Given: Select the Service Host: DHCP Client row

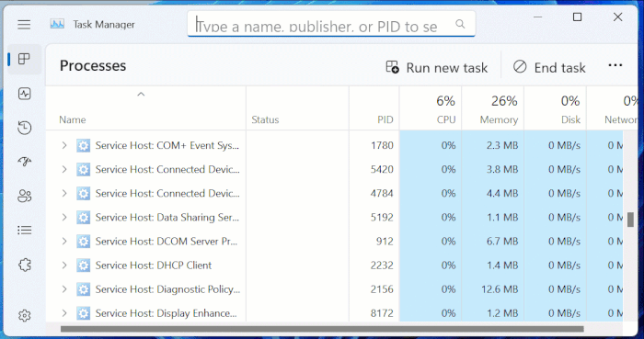Looking at the screenshot, I should pyautogui.click(x=334, y=266).
